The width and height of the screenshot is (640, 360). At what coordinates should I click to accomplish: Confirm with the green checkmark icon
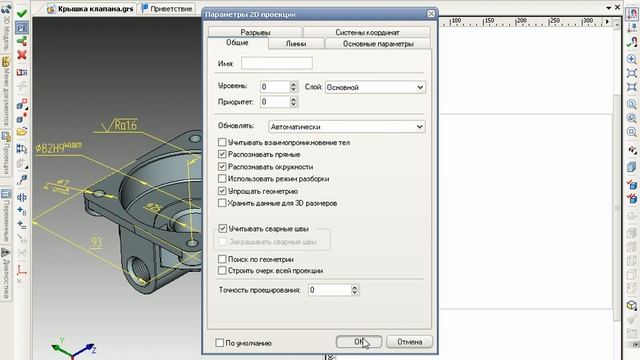pyautogui.click(x=22, y=13)
